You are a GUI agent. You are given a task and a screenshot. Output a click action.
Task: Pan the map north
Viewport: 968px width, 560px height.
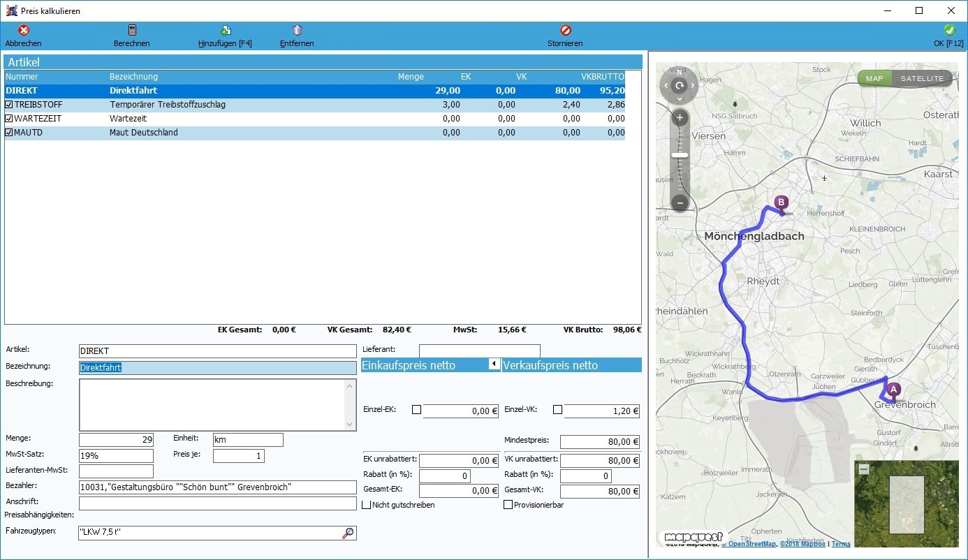[680, 73]
